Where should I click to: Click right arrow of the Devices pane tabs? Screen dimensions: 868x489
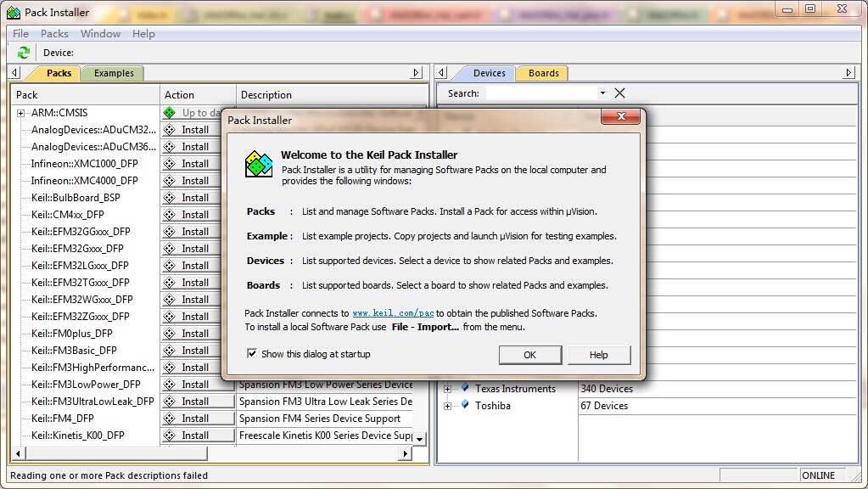click(848, 72)
